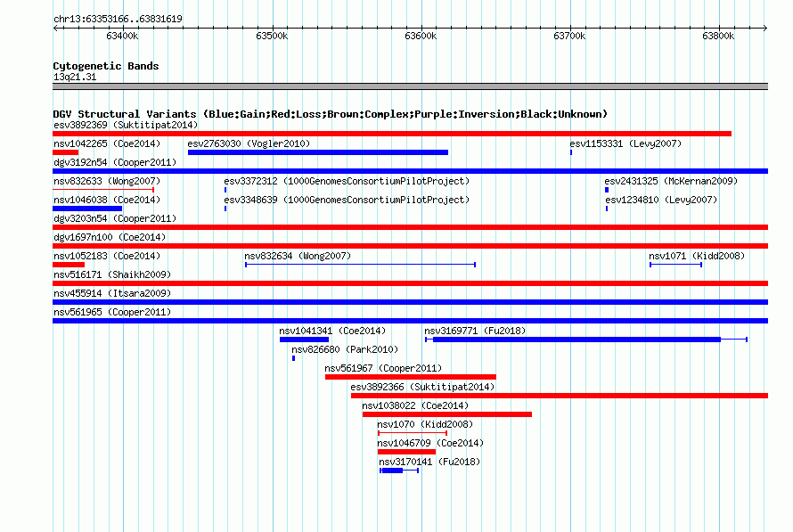
Task: Click the 63800k ruler label
Action: (x=718, y=36)
